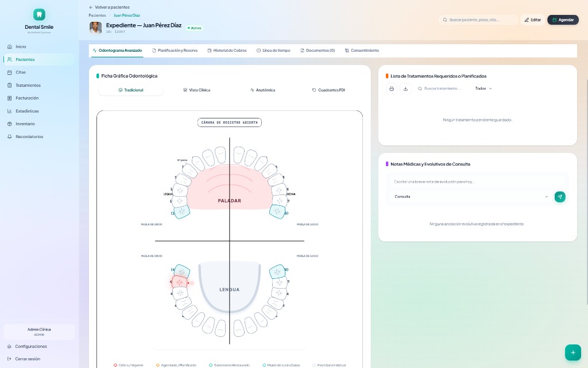This screenshot has width=588, height=368.
Task: Switch to the Vista Clínica view mode
Action: 196,90
